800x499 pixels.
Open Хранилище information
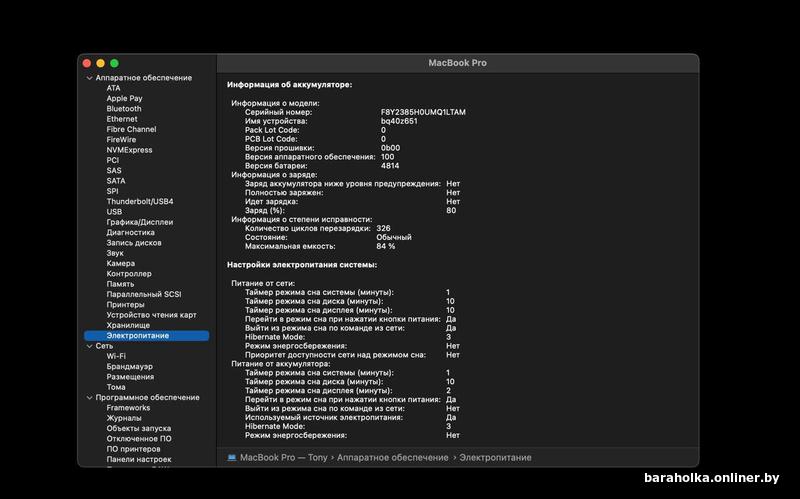(x=128, y=325)
